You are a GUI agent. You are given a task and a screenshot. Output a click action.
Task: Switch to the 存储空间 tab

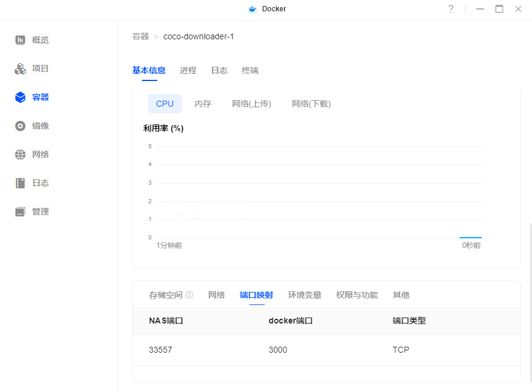[x=166, y=295]
